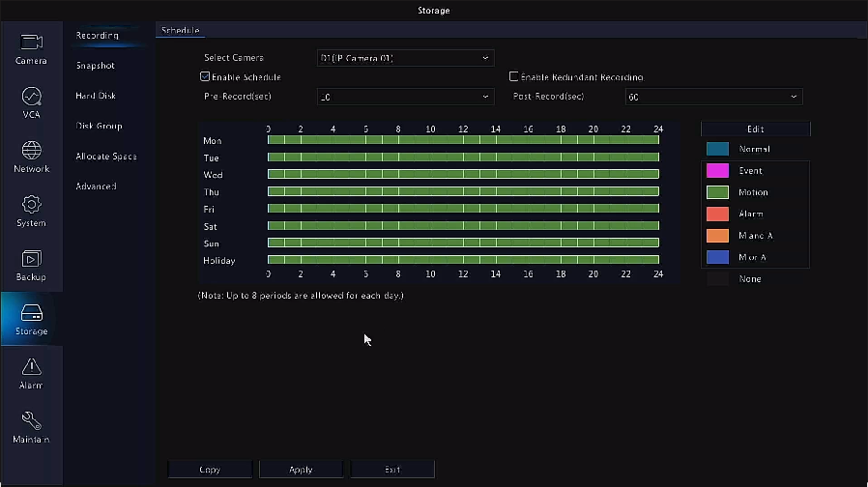Viewport: 868px width, 487px height.
Task: Expand the Select Camera dropdown
Action: click(x=405, y=58)
